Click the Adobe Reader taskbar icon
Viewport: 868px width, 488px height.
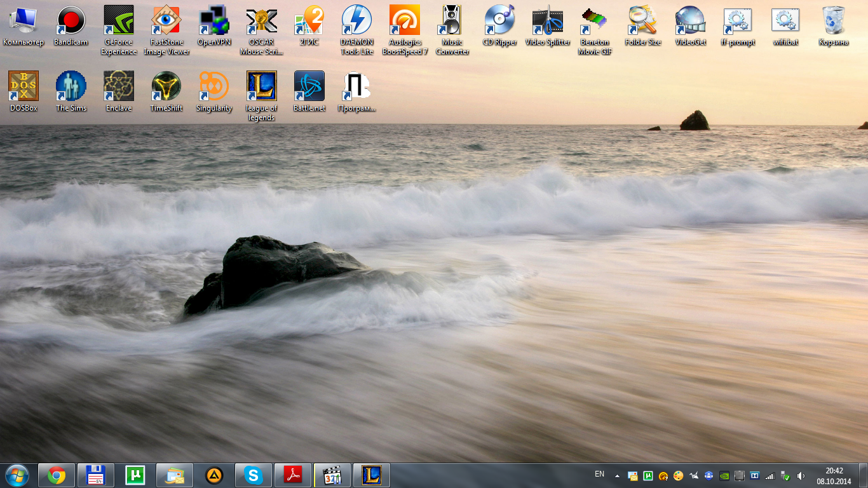[x=293, y=475]
